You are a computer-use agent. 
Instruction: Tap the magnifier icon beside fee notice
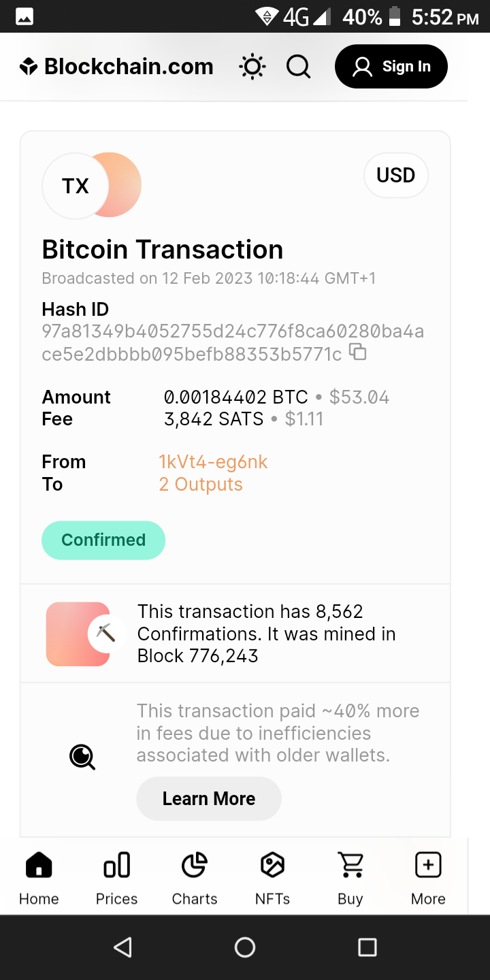(x=82, y=756)
